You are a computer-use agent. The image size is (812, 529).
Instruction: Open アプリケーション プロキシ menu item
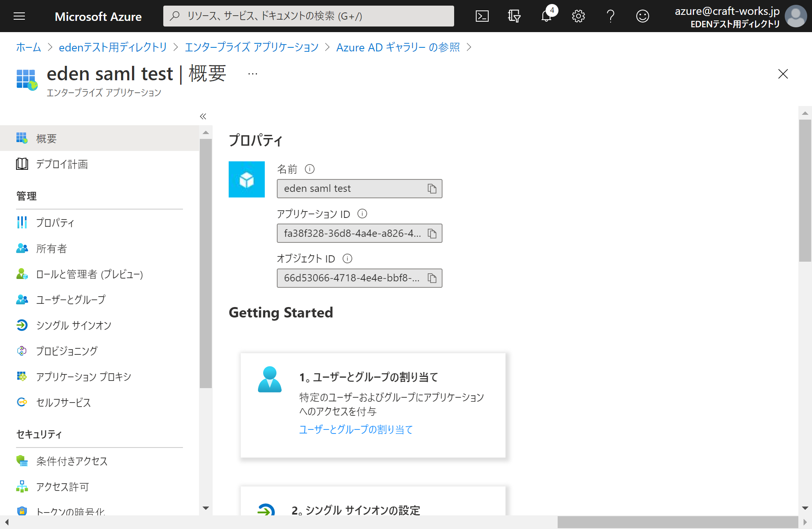click(99, 377)
